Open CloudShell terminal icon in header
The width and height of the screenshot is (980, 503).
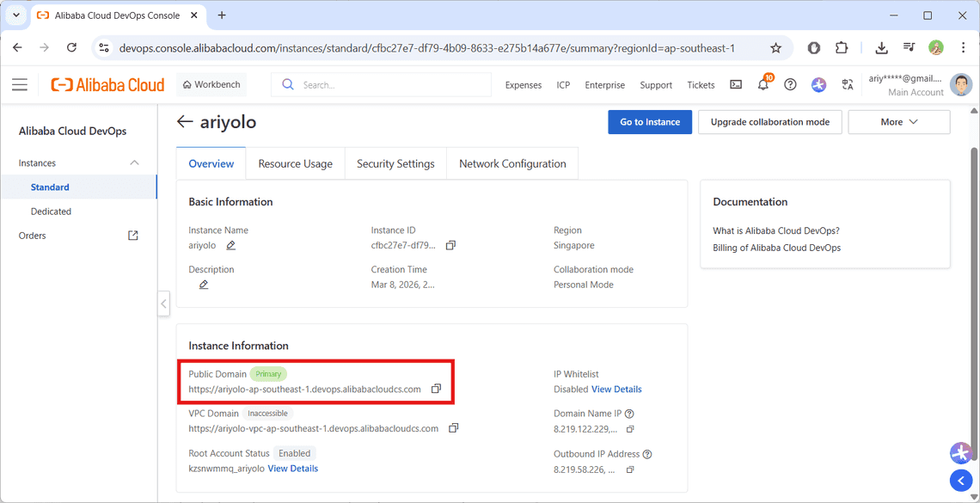(x=735, y=84)
